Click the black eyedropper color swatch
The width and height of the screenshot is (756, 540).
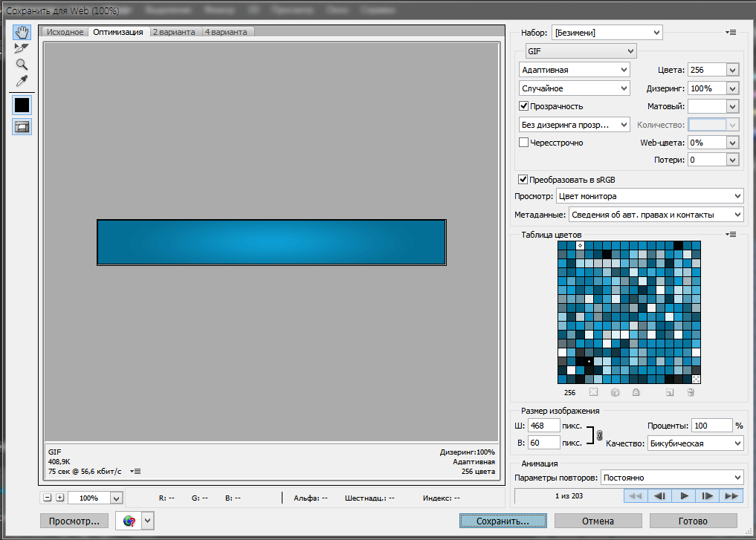pyautogui.click(x=22, y=105)
